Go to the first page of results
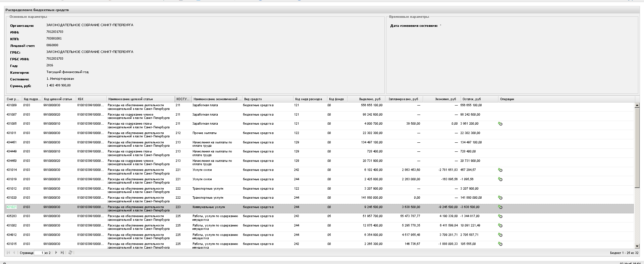The height and width of the screenshot is (264, 644). point(8,253)
